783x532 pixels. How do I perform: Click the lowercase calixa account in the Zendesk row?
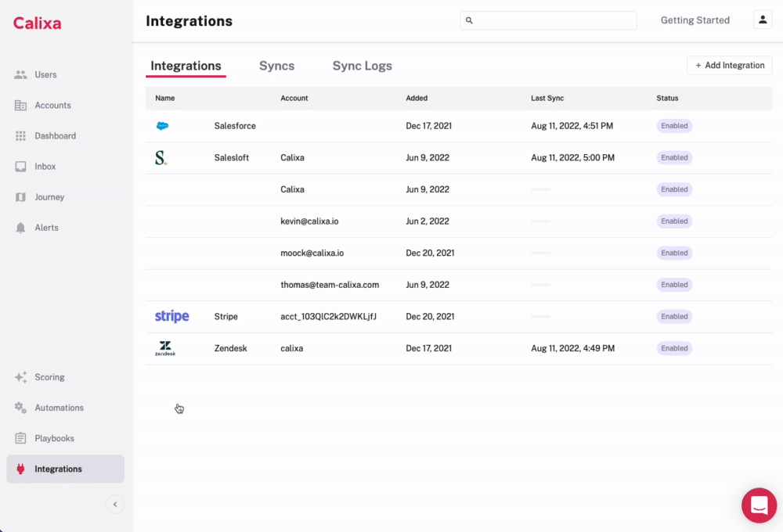pos(291,348)
